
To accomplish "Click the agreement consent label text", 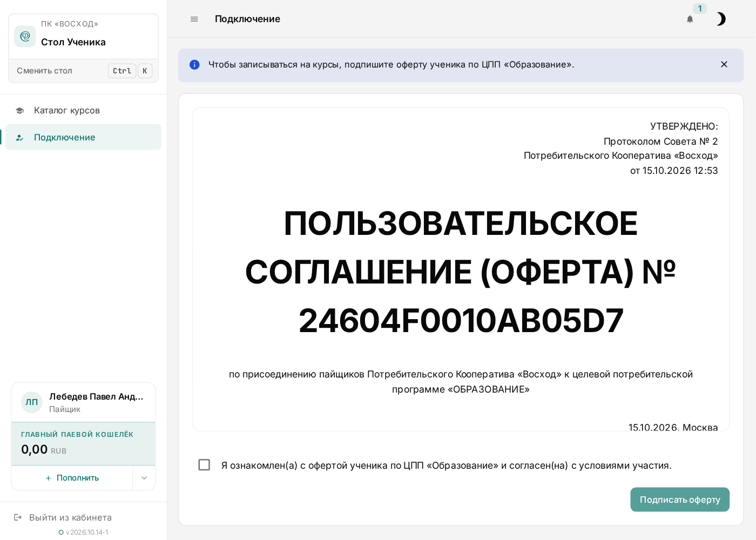I will pyautogui.click(x=446, y=465).
